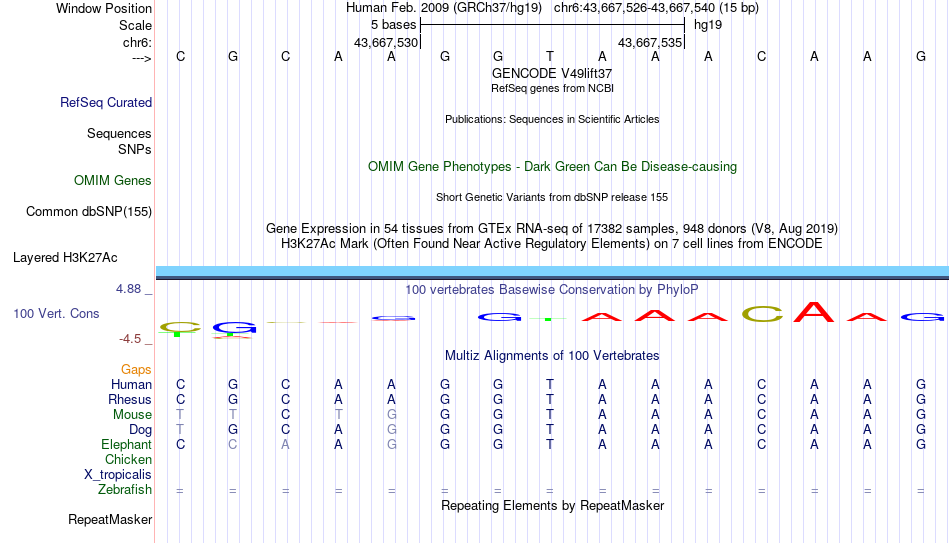Click the hg19 label beside the scale
Image resolution: width=950 pixels, height=543 pixels.
click(708, 25)
